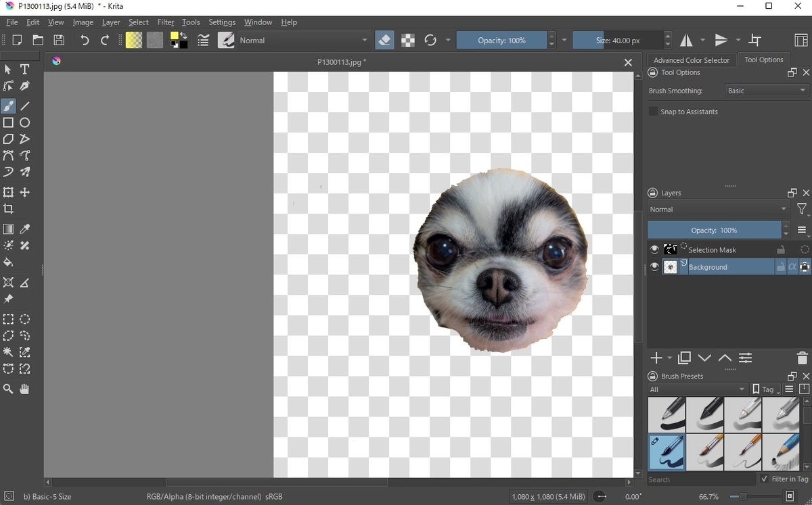Screen dimensions: 812x505
Task: Open the Filter menu
Action: click(165, 22)
